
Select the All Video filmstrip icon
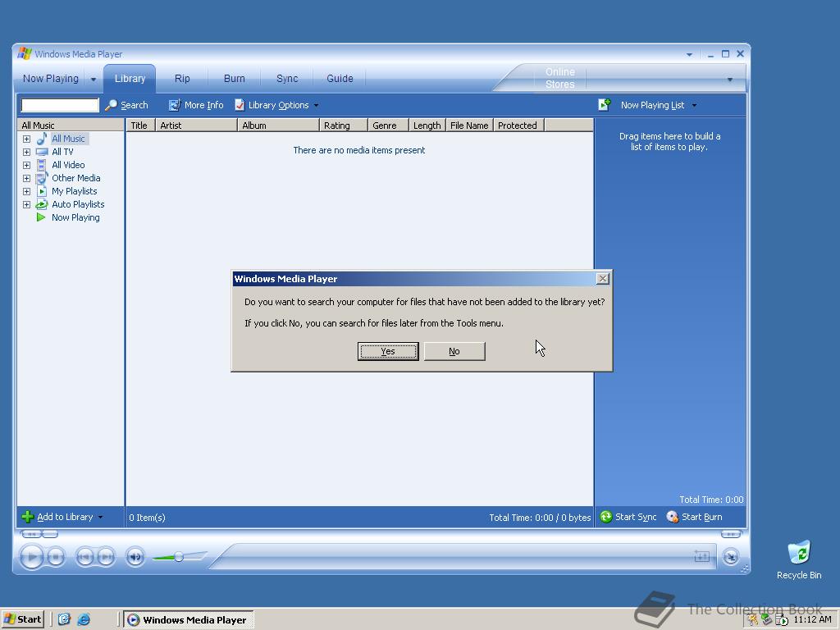pos(41,165)
